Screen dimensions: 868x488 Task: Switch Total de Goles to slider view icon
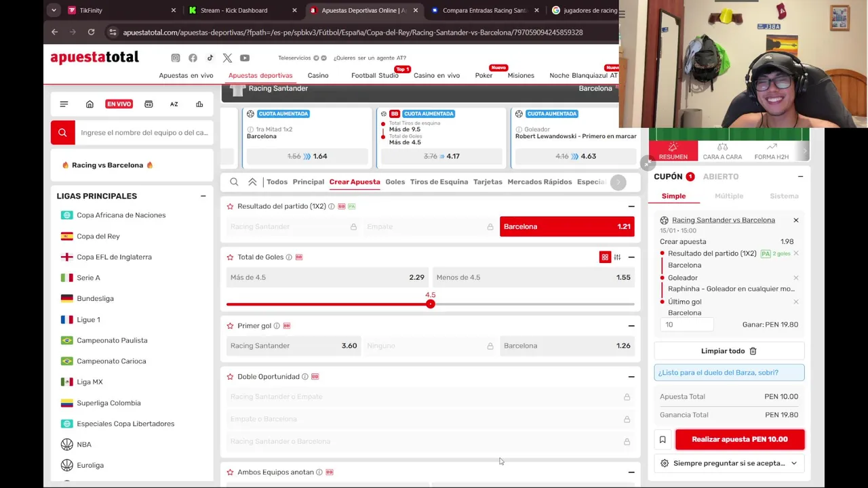pyautogui.click(x=617, y=257)
